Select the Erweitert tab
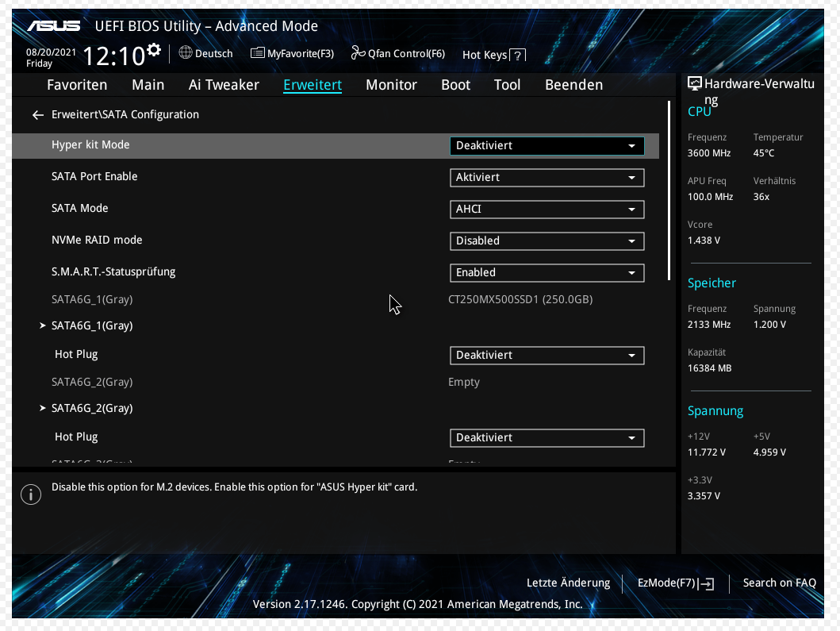 coord(313,85)
